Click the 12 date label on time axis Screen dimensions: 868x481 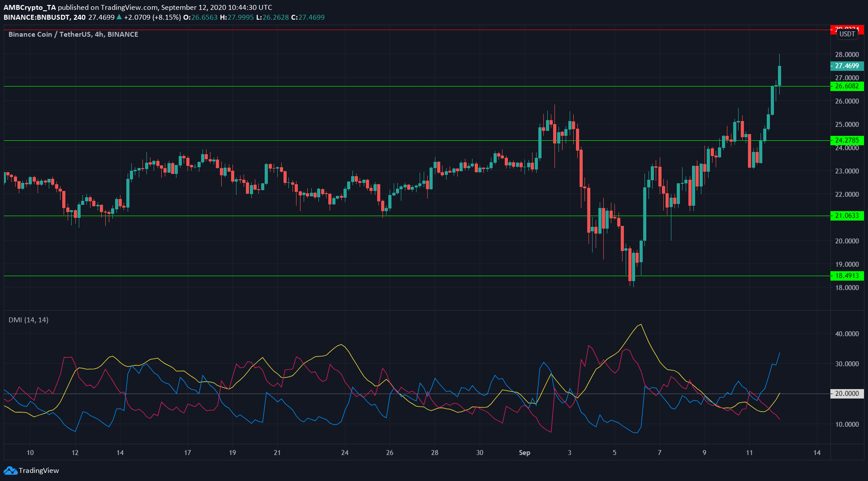(x=75, y=453)
